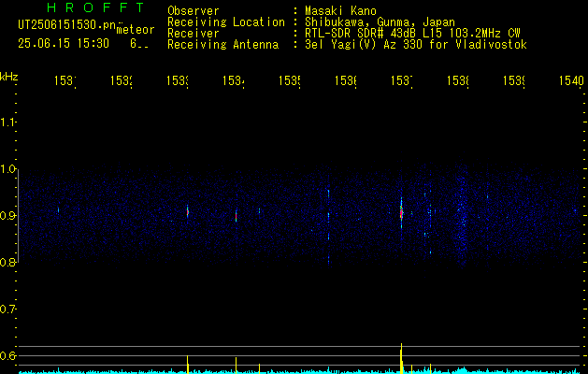
Task: Click the meteor echo at the 1533 mark
Action: coord(188,211)
